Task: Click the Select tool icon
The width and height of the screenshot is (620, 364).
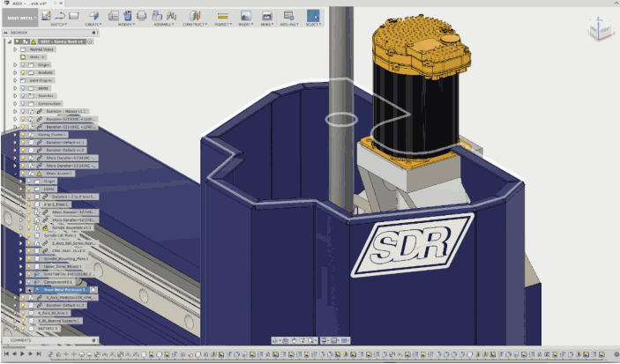Action: pos(313,15)
